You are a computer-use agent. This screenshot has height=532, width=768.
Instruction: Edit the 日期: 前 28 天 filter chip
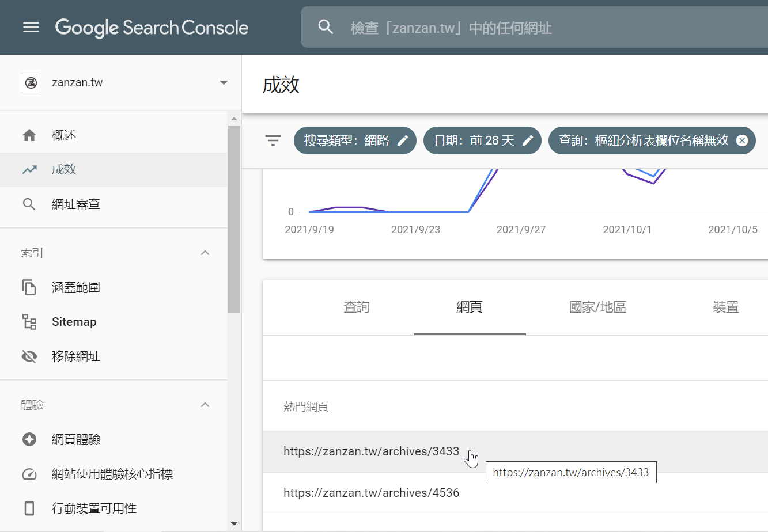point(482,140)
